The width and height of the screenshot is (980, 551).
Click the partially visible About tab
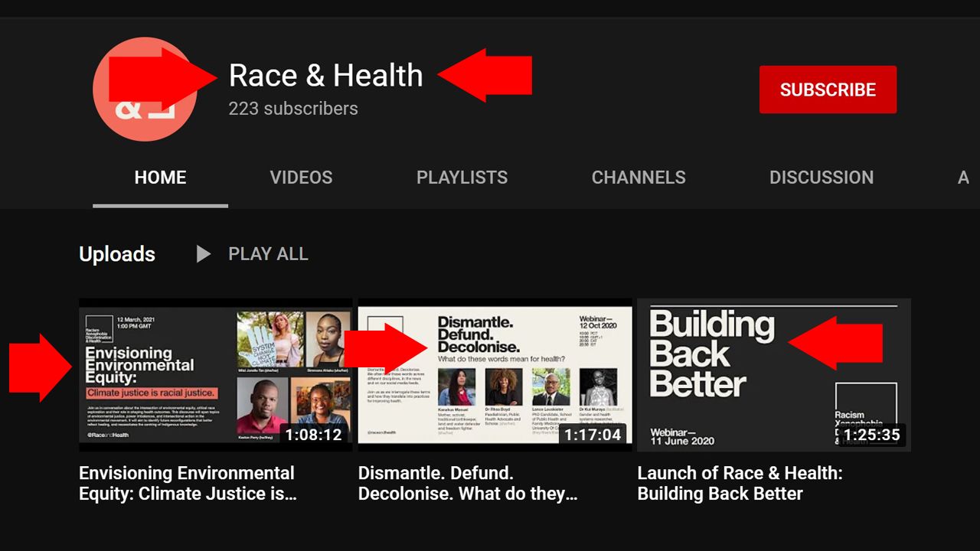[963, 178]
